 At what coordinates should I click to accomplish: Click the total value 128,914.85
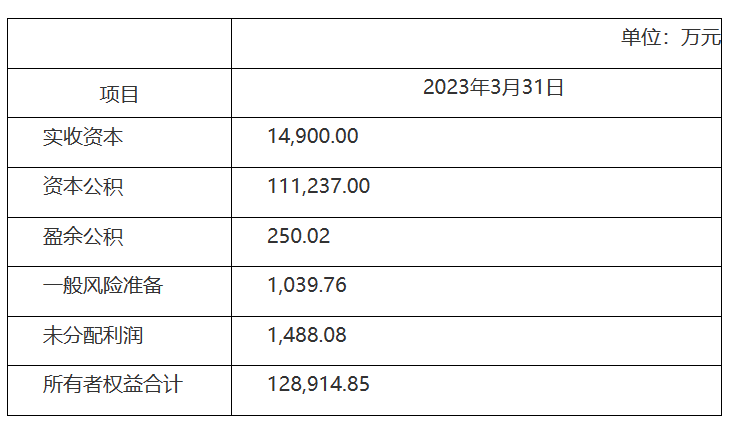(318, 384)
